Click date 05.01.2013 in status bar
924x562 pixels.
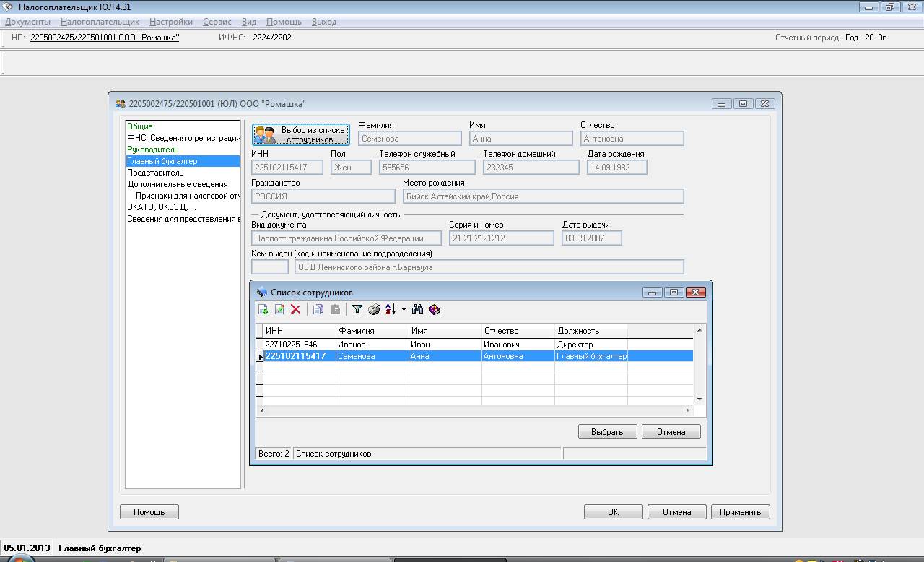pos(27,548)
